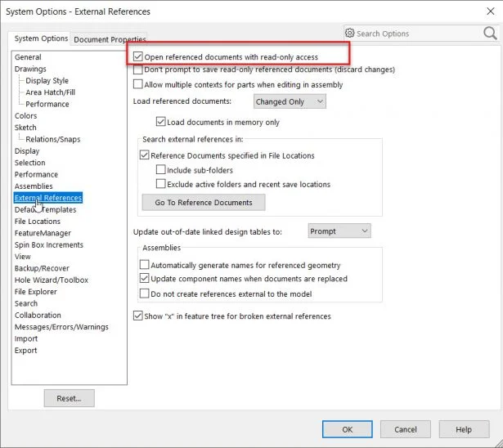503x448 pixels.
Task: Uncheck Open referenced documents with read-only access
Action: [137, 57]
